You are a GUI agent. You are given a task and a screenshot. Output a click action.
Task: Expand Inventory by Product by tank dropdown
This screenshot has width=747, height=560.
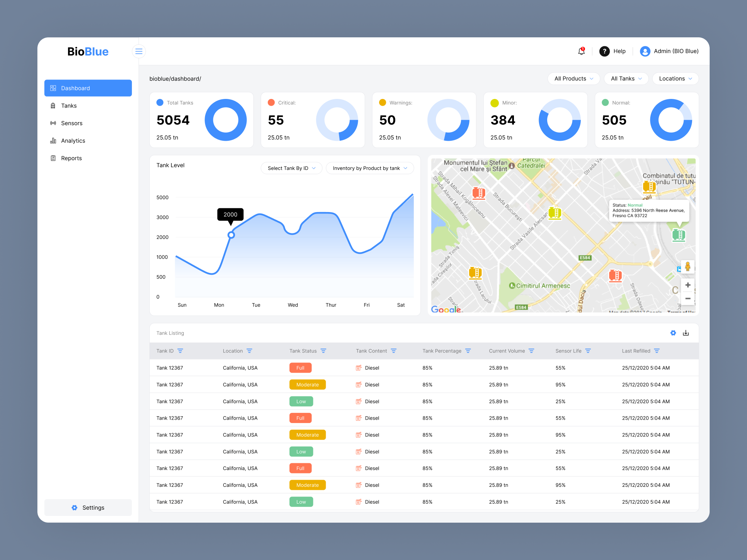click(x=369, y=168)
